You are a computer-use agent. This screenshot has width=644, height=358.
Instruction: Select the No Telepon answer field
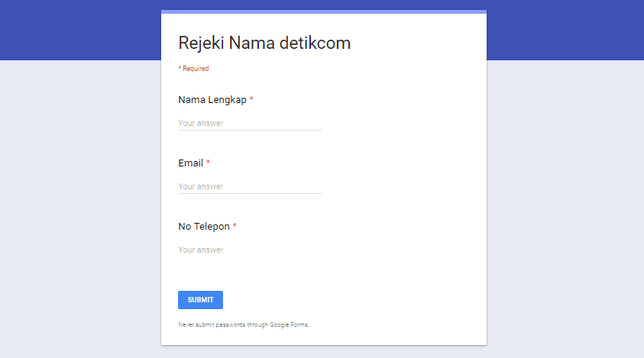(249, 250)
